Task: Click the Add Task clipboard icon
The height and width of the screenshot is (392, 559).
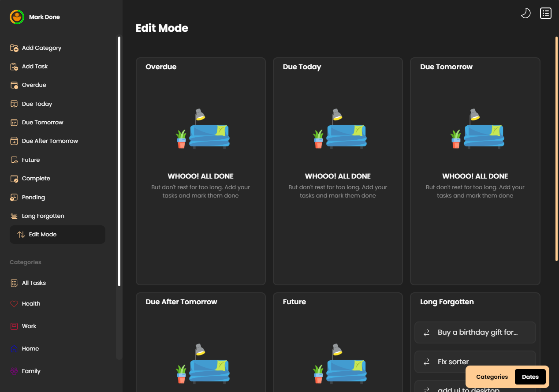Action: pyautogui.click(x=14, y=67)
